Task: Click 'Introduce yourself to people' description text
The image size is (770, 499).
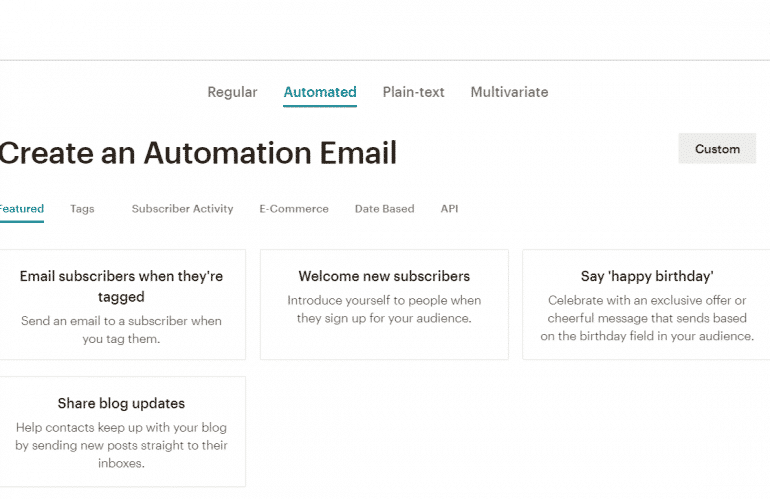Action: tap(384, 309)
